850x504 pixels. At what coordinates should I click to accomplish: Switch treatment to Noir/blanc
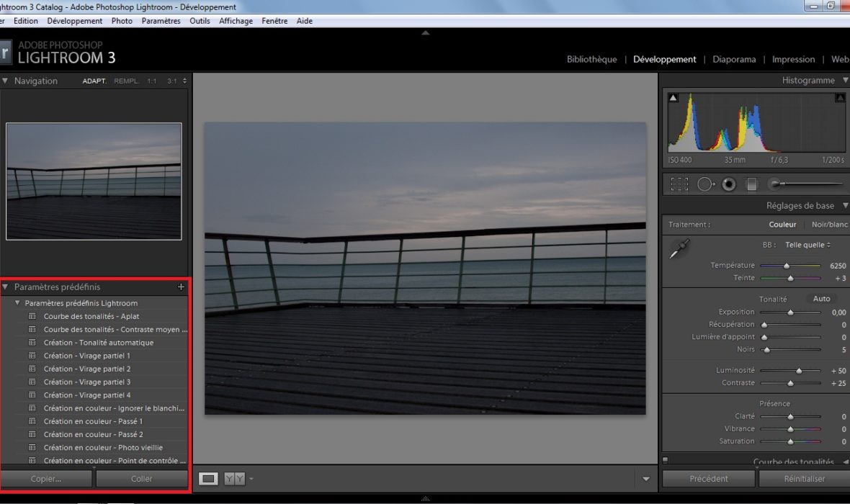pos(830,225)
